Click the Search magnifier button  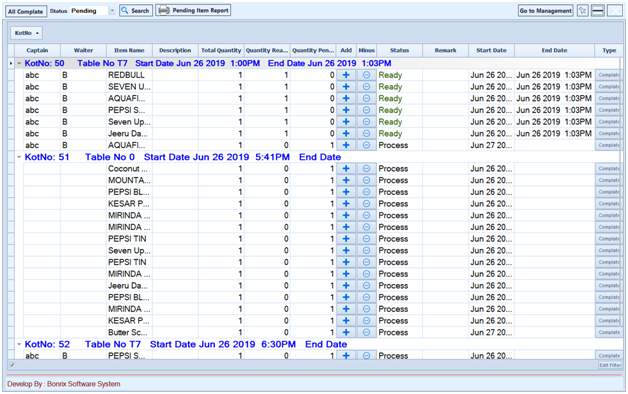pos(136,11)
